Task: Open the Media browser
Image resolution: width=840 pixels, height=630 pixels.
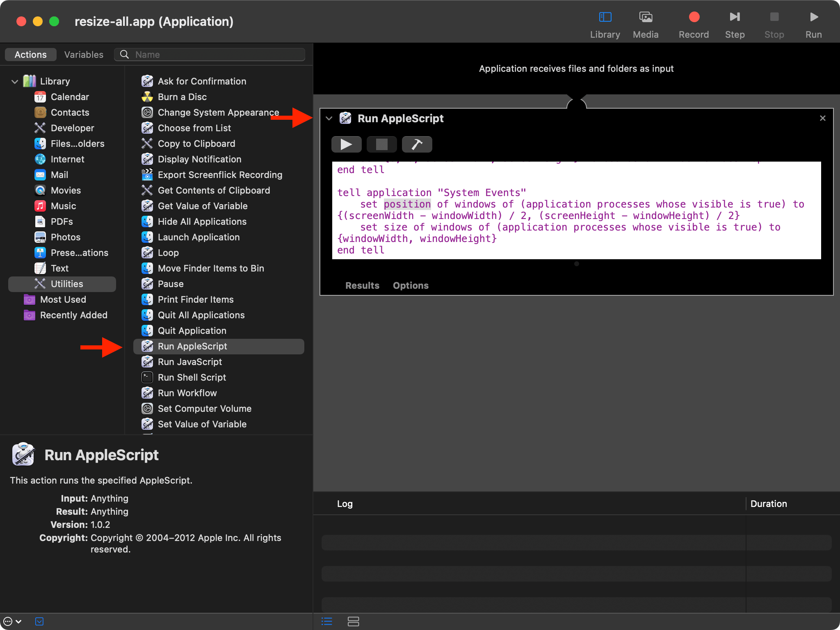Action: coord(646,25)
